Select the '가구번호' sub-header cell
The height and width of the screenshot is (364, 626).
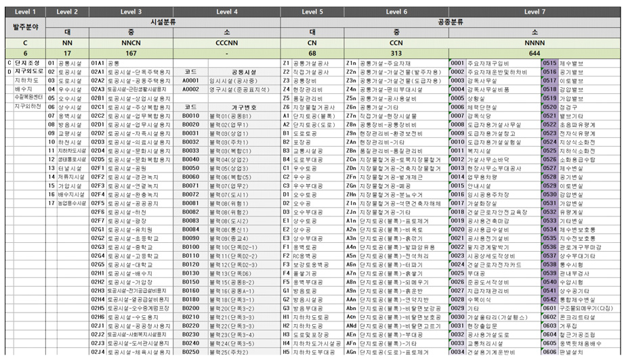click(x=244, y=107)
